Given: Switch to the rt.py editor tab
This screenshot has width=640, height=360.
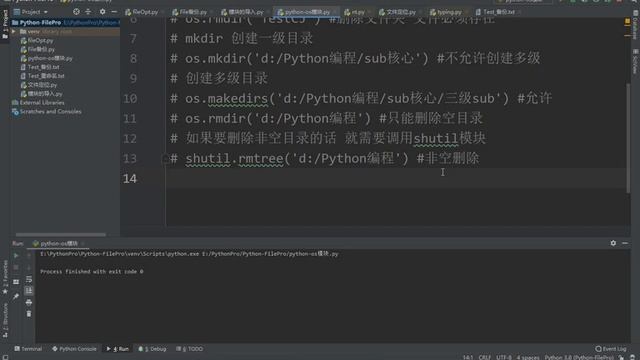Looking at the screenshot, I should [x=355, y=12].
